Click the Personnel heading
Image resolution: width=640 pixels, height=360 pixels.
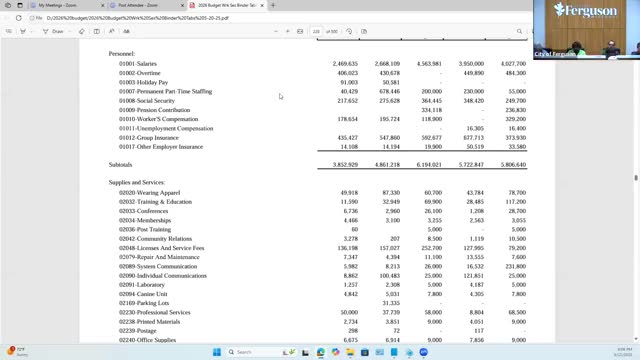pyautogui.click(x=122, y=54)
